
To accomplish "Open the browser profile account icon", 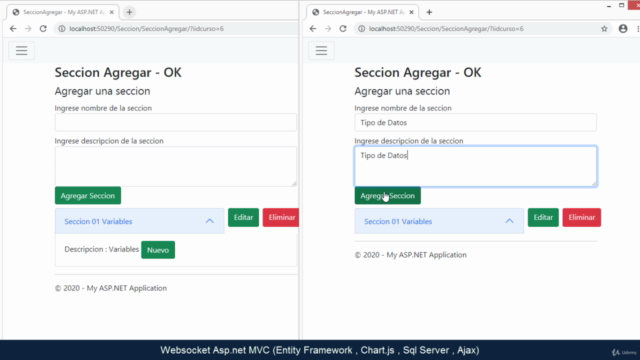I will tap(623, 29).
